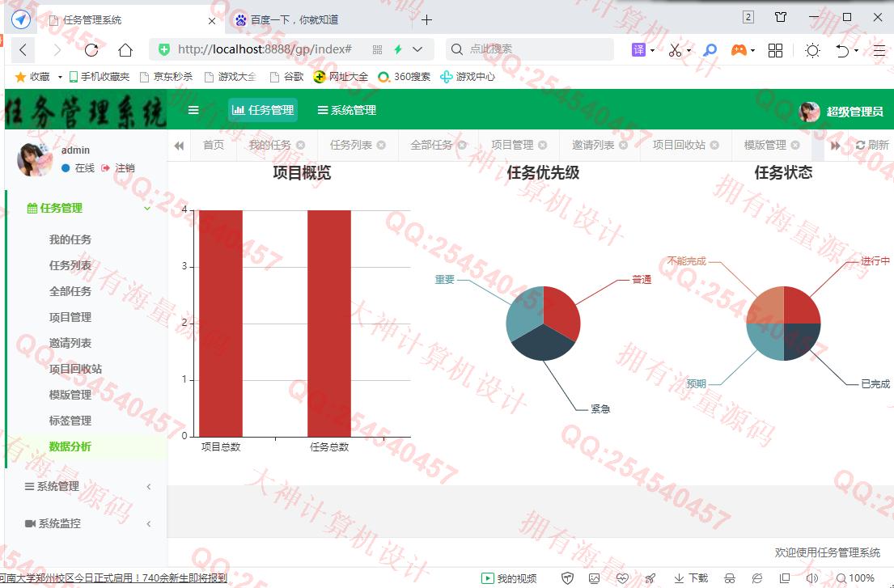Close the 任务列表 tab

pos(381,146)
